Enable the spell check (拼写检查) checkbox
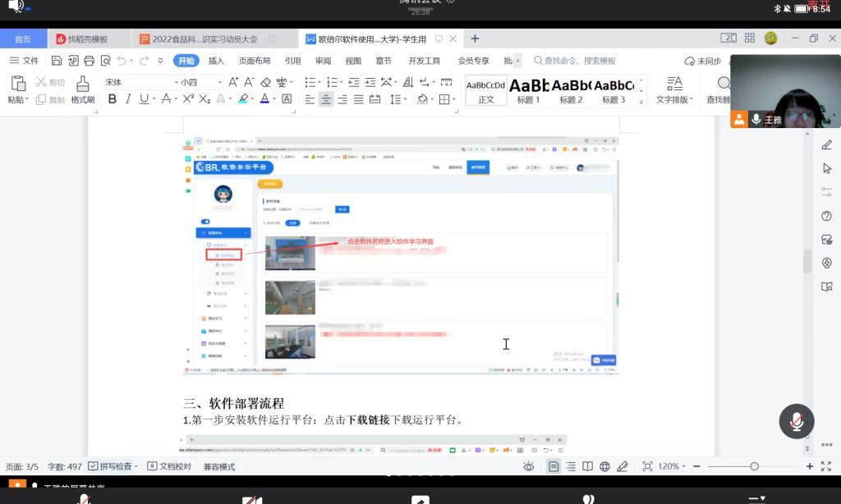The width and height of the screenshot is (841, 504). coord(94,466)
